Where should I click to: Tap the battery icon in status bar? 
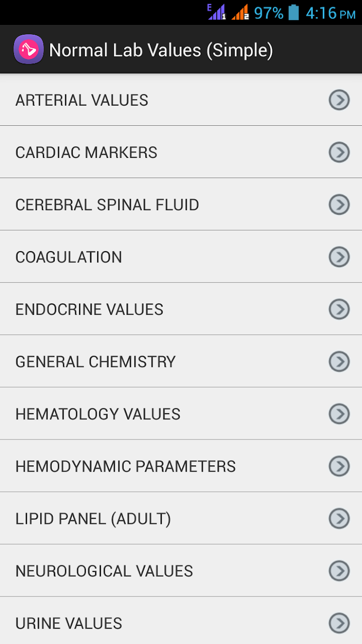pos(294,12)
